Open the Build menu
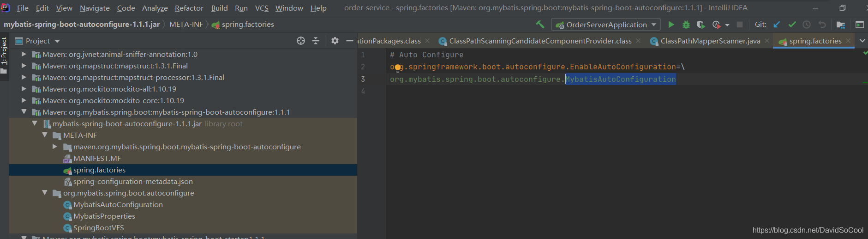This screenshot has width=868, height=239. [220, 8]
